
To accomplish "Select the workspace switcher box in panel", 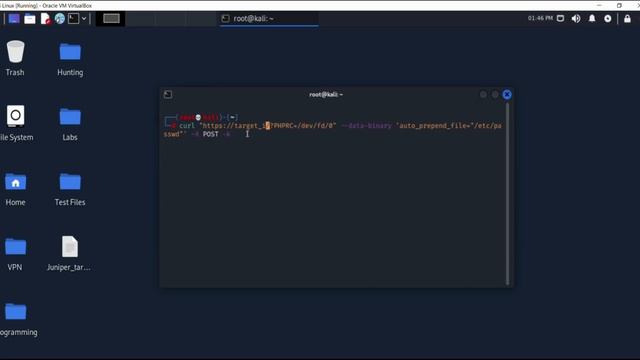I will tap(111, 18).
